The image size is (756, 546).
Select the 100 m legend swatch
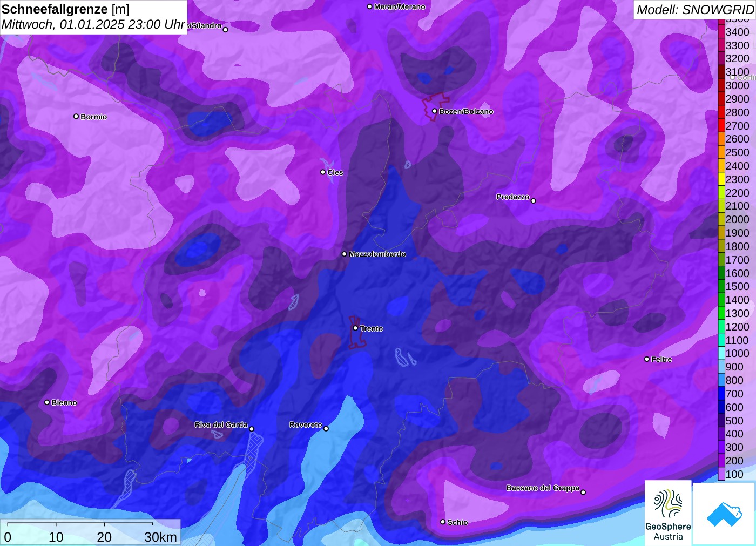click(x=721, y=474)
